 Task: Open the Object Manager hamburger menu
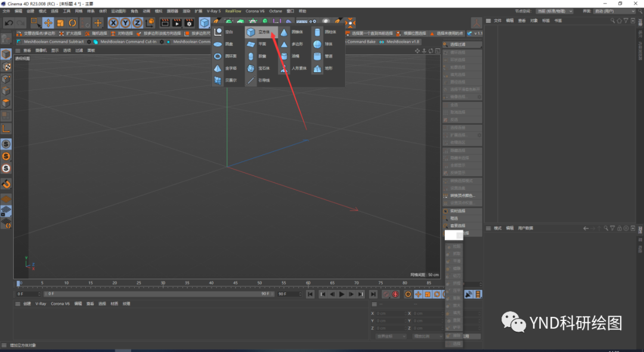(x=488, y=20)
